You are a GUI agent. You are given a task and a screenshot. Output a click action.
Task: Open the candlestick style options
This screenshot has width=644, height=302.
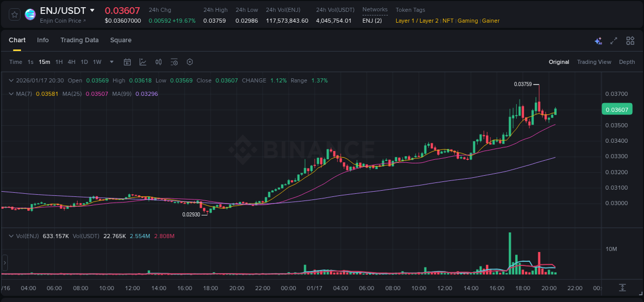[159, 62]
